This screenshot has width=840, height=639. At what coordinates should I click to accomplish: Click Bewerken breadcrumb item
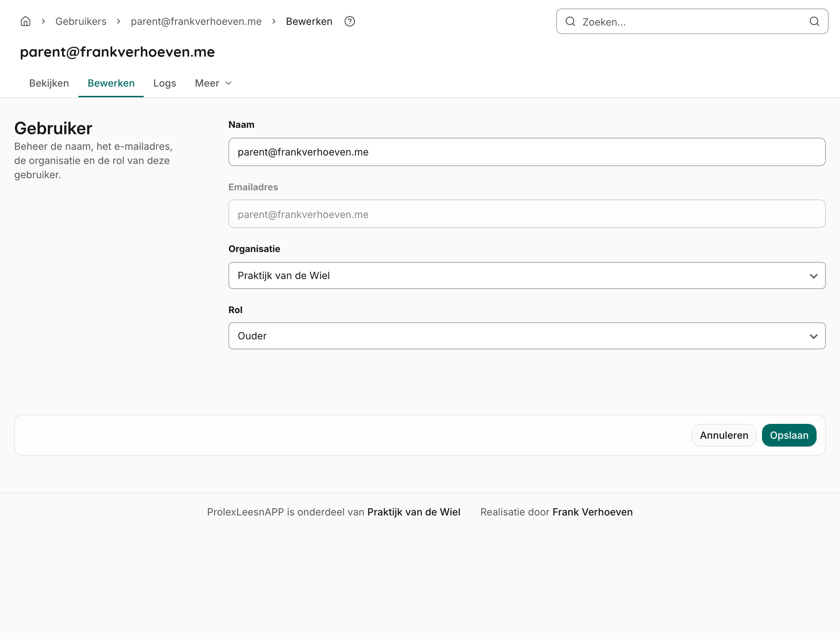tap(309, 21)
